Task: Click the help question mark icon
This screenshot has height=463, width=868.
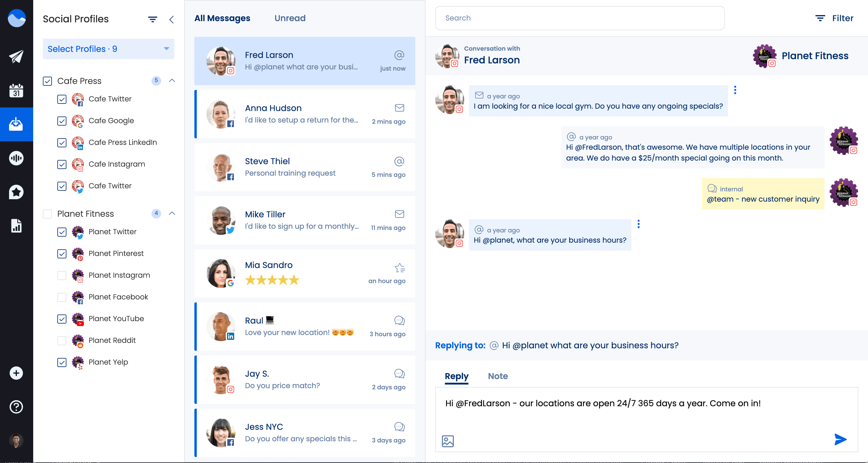Action: click(x=16, y=407)
